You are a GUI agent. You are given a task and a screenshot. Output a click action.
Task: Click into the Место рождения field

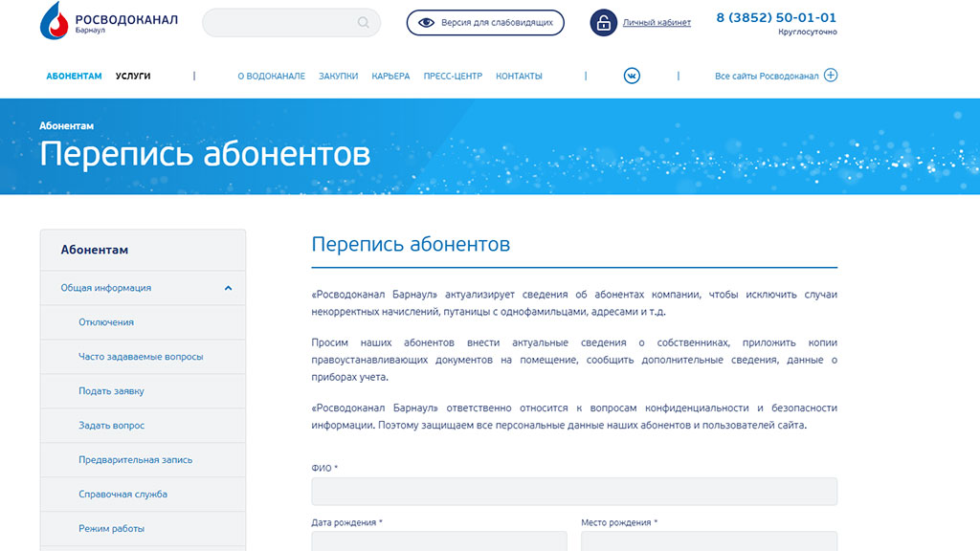[709, 541]
